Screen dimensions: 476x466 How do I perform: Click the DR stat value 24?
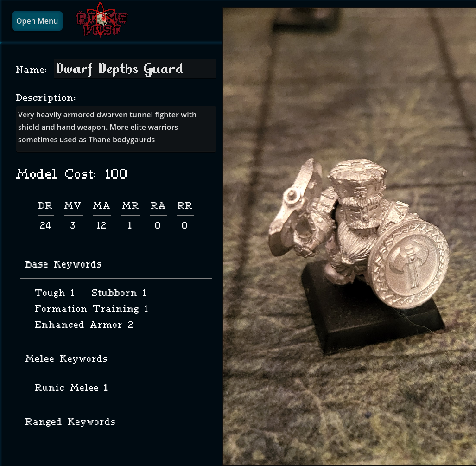tap(45, 225)
